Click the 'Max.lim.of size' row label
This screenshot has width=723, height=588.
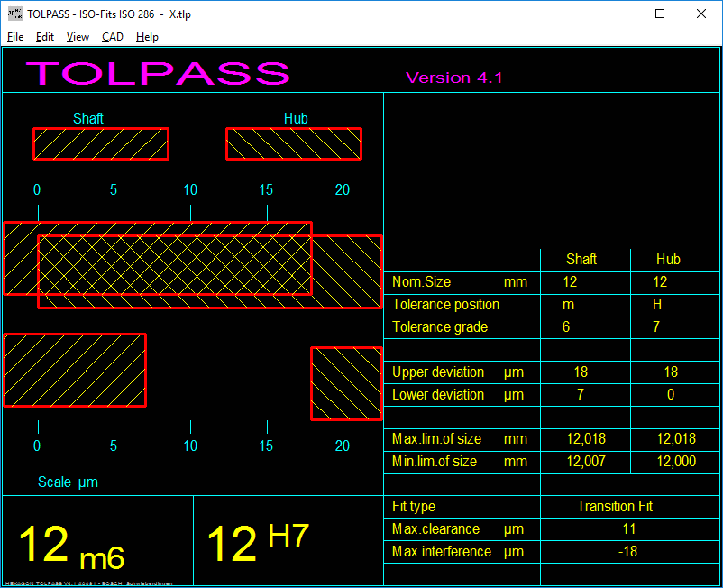coord(436,439)
